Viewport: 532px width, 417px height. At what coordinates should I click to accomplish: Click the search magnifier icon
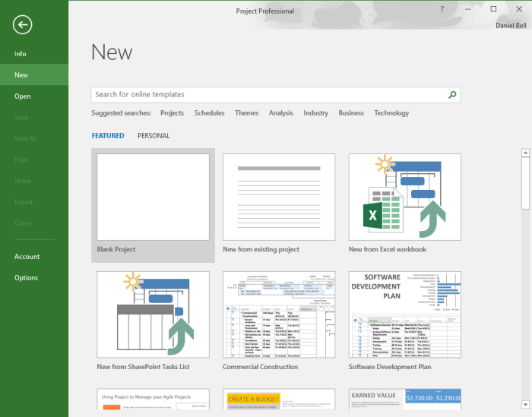[x=452, y=95]
